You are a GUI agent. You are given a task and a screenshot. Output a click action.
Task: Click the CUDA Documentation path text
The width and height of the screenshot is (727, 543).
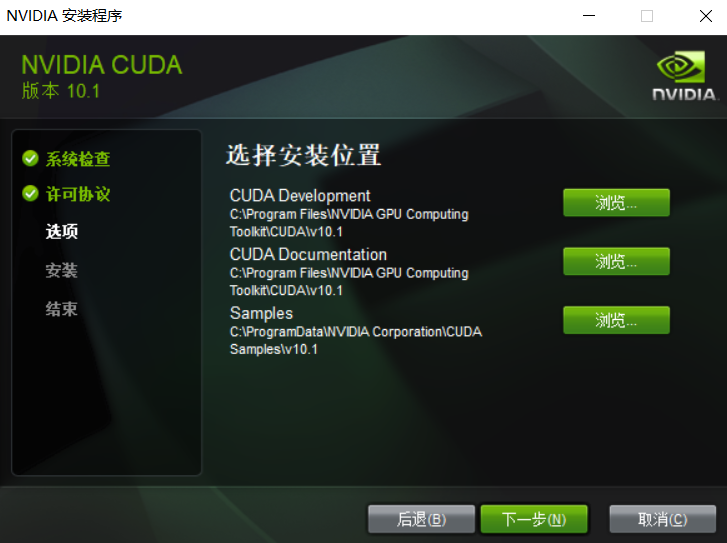pos(349,281)
